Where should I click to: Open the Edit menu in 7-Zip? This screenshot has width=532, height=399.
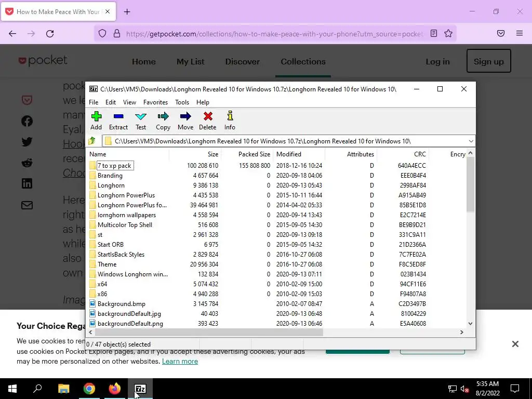[x=111, y=102]
